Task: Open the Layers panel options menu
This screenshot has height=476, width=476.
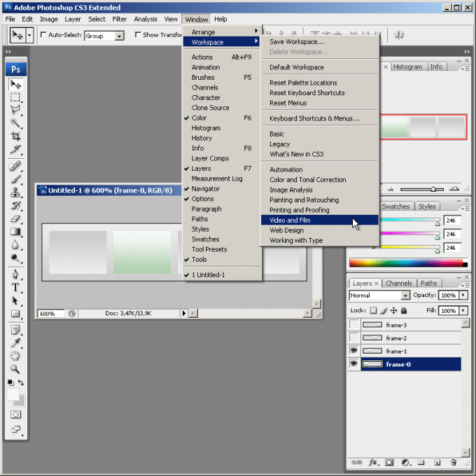Action: [x=465, y=285]
